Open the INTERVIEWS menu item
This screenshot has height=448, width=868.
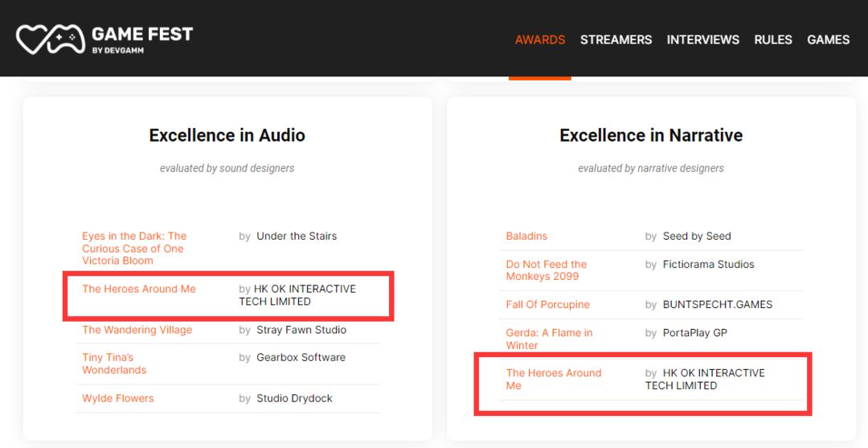(x=702, y=40)
